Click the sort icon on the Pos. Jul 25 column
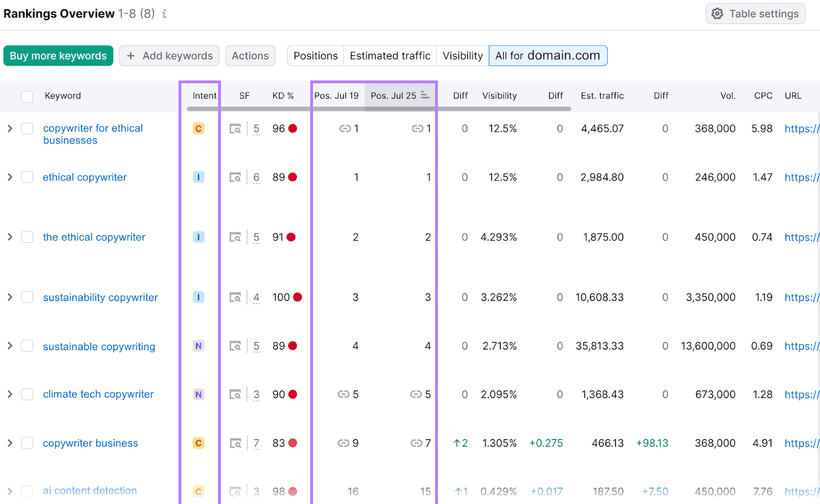Screen dimensions: 820x504 coord(424,95)
